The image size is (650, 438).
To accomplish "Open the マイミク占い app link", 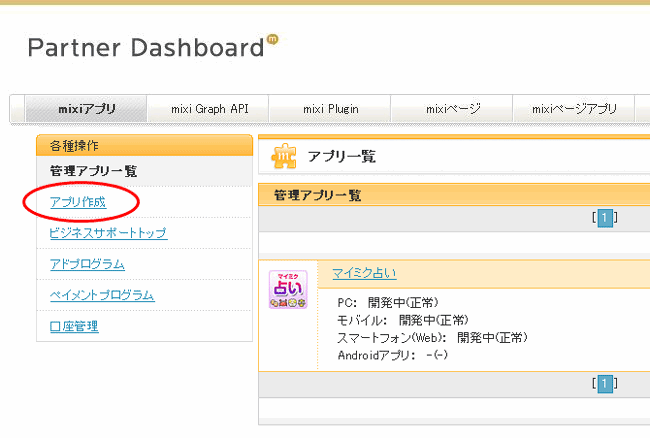I will click(x=364, y=273).
